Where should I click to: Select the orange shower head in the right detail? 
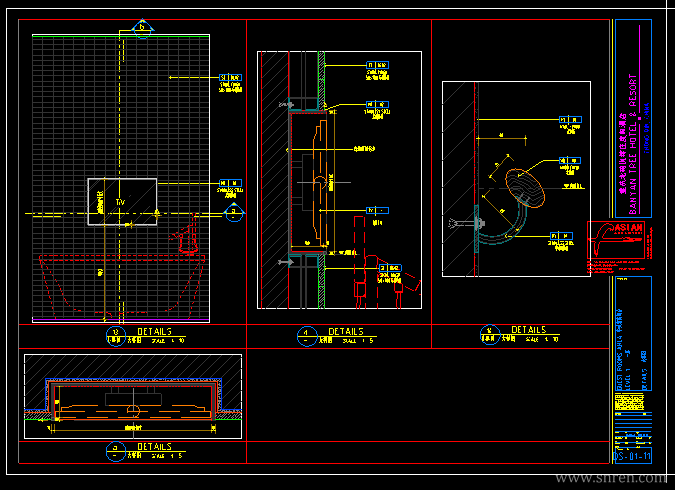coord(525,188)
